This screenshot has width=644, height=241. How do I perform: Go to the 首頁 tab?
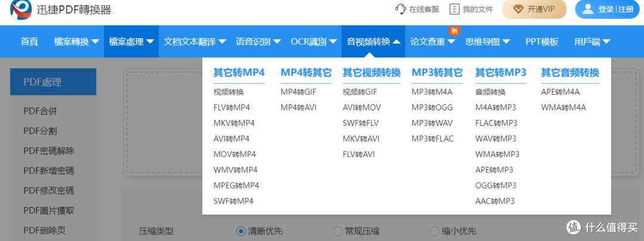coord(29,42)
